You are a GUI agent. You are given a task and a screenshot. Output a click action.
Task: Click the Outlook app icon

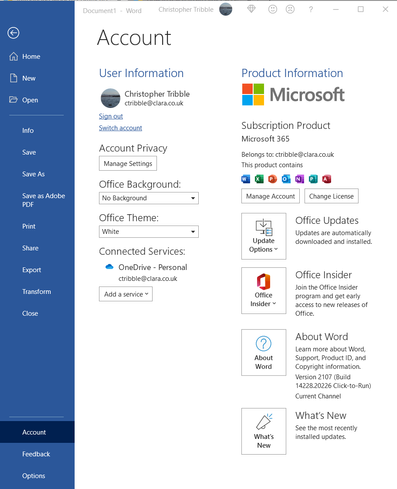click(x=286, y=179)
